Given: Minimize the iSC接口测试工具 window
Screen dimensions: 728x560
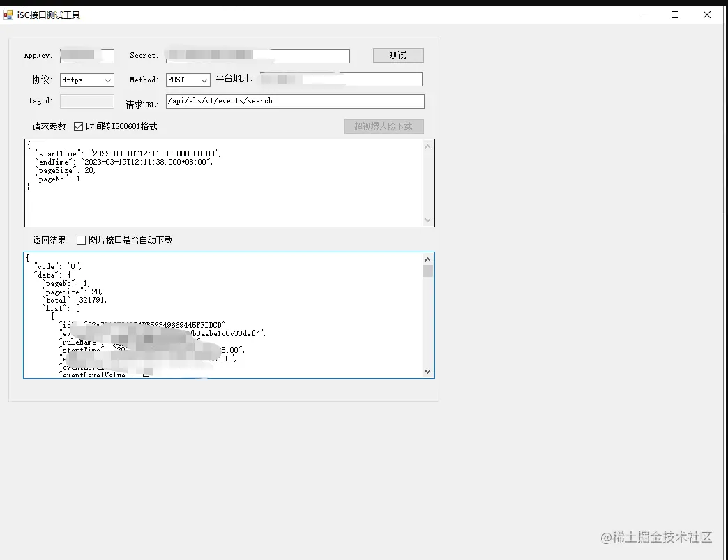Looking at the screenshot, I should click(x=644, y=15).
